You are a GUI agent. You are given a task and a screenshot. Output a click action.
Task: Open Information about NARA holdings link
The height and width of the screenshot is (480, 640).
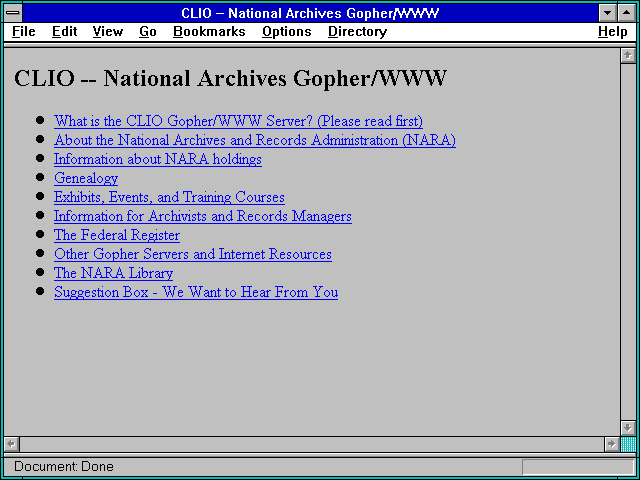158,159
